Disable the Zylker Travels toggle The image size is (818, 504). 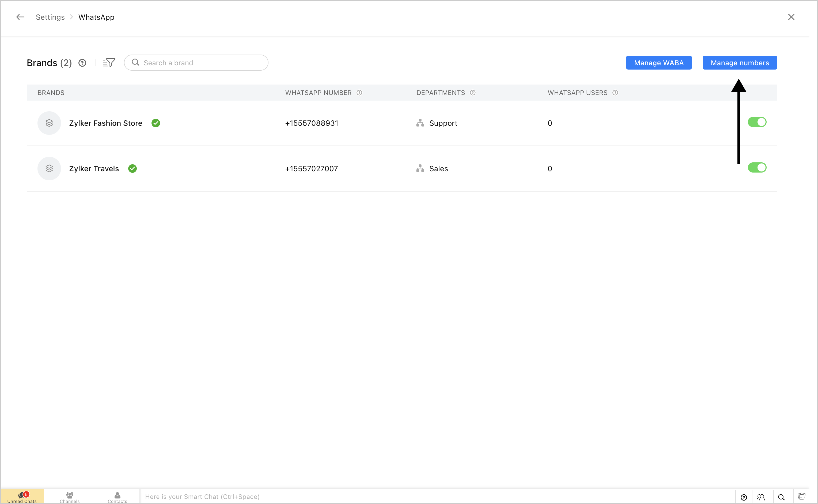coord(757,168)
